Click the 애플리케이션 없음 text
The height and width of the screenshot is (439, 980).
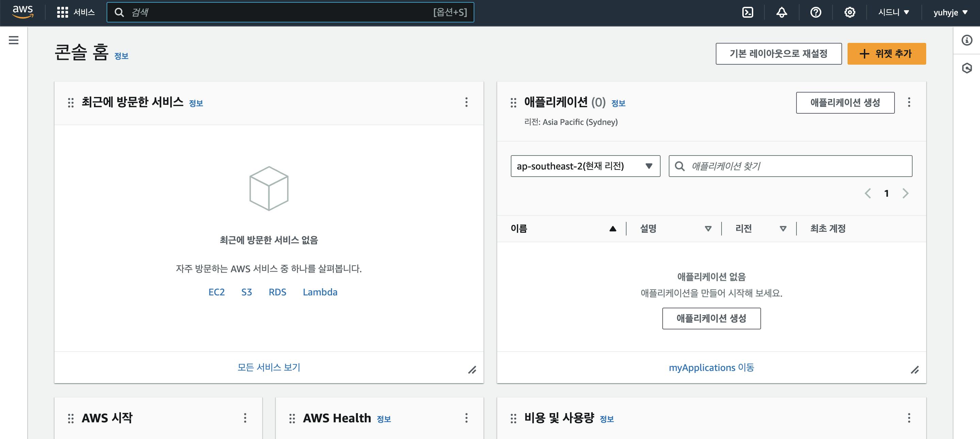pyautogui.click(x=711, y=277)
